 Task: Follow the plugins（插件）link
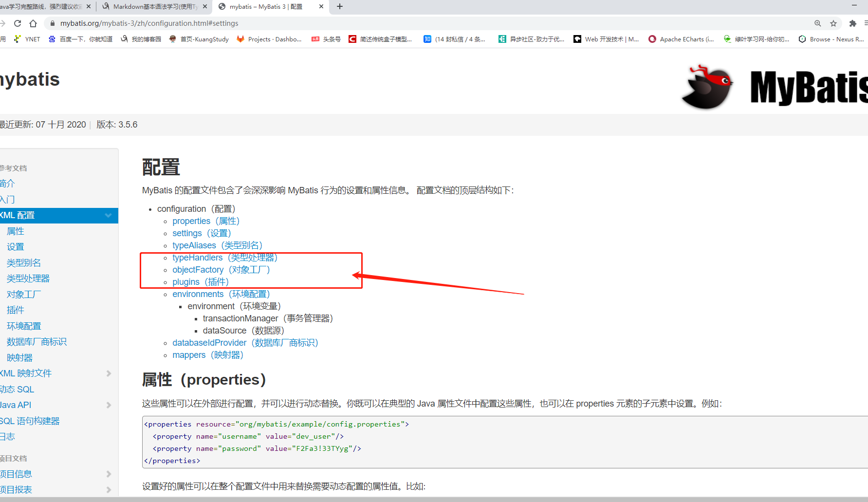click(x=201, y=282)
